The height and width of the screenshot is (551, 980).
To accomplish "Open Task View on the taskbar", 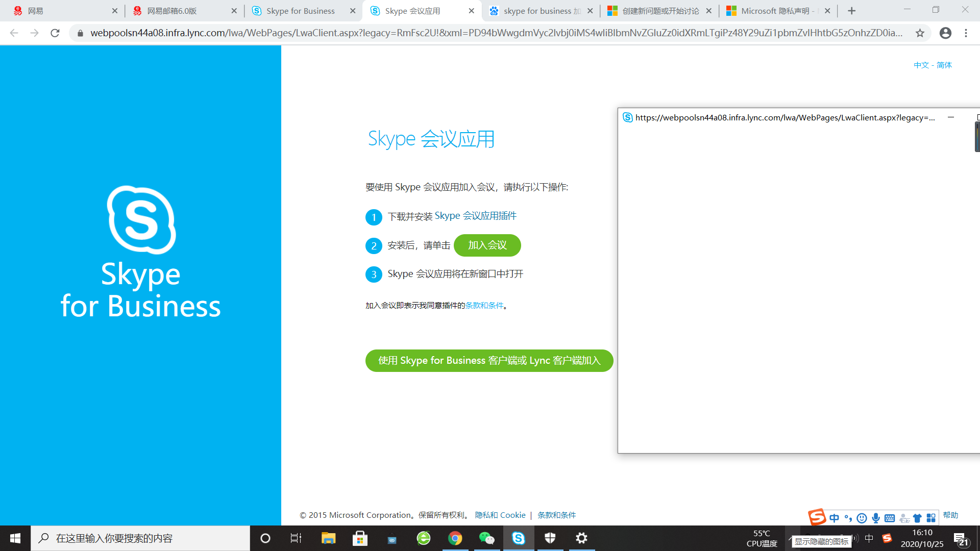I will pyautogui.click(x=296, y=538).
